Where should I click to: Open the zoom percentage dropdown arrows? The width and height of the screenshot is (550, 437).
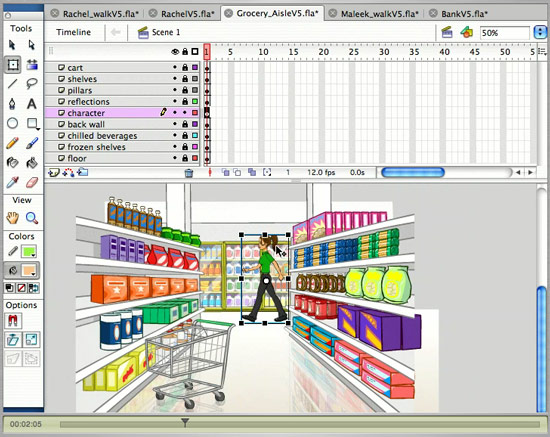(540, 33)
